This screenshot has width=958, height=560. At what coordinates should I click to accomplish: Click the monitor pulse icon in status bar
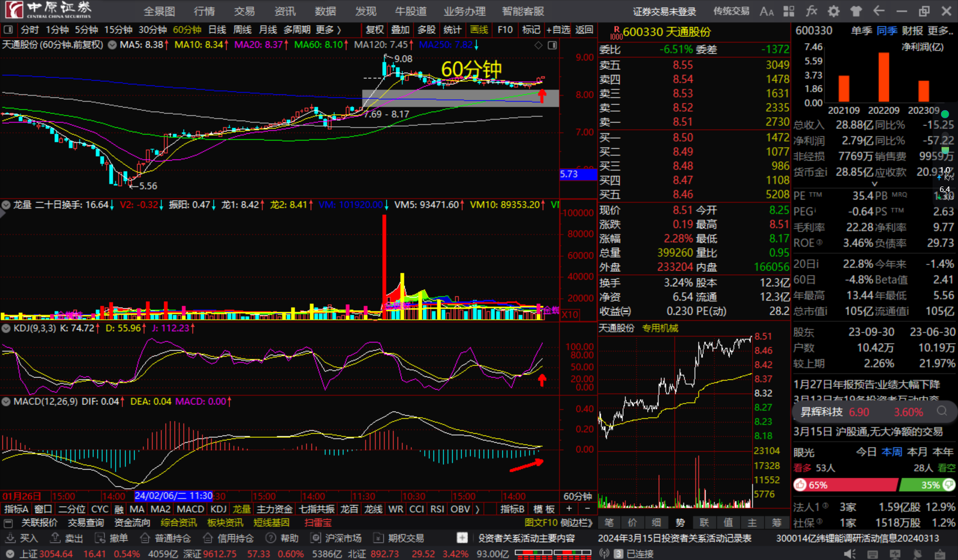[x=895, y=554]
